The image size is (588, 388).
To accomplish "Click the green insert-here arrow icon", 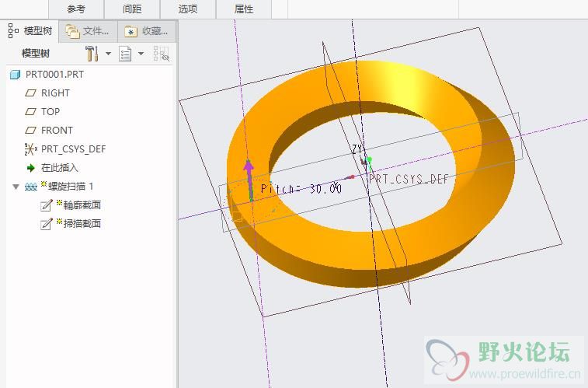I will tap(31, 168).
